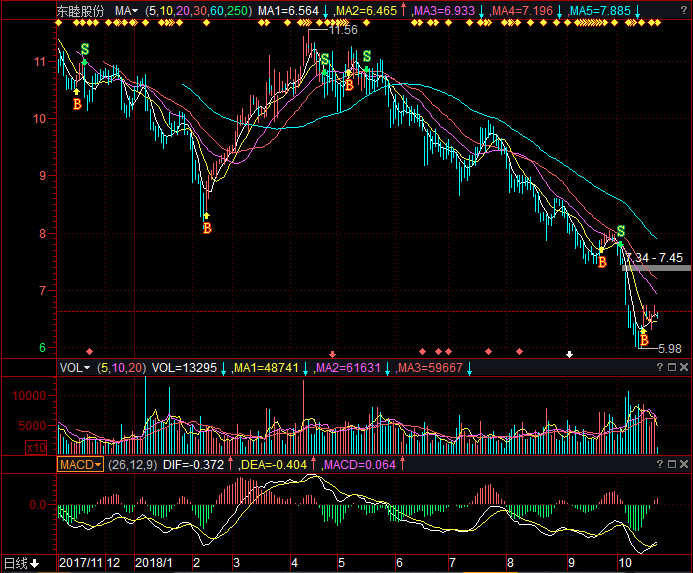Screen dimensions: 693x573
Task: Close the main K-line chart panel
Action: (684, 10)
